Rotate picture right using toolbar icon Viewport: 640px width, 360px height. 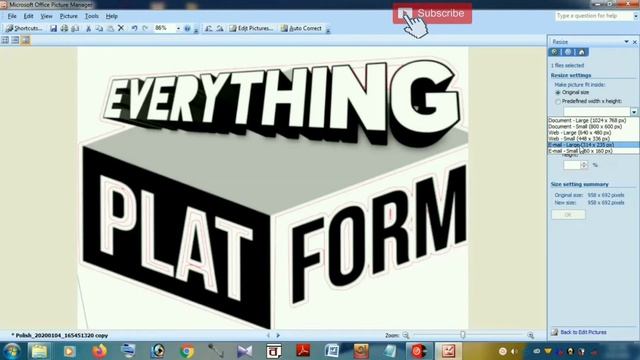pyautogui.click(x=220, y=28)
